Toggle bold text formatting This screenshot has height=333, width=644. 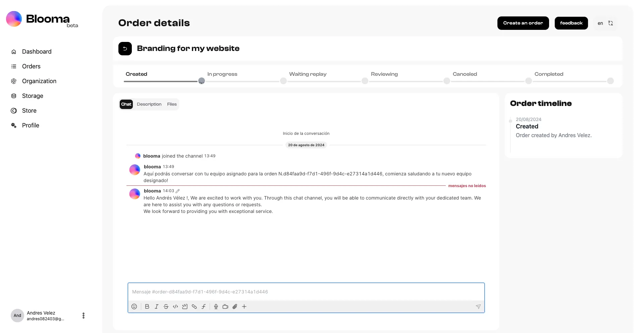(x=147, y=307)
